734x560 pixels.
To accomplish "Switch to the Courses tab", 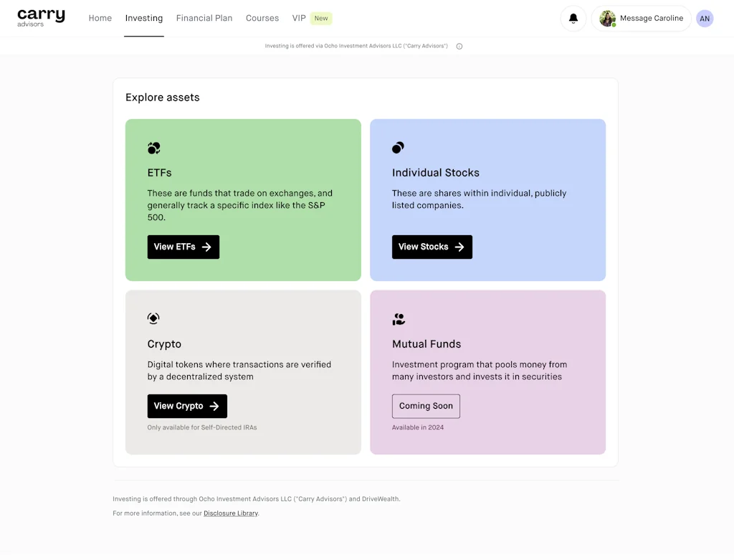I will [262, 19].
